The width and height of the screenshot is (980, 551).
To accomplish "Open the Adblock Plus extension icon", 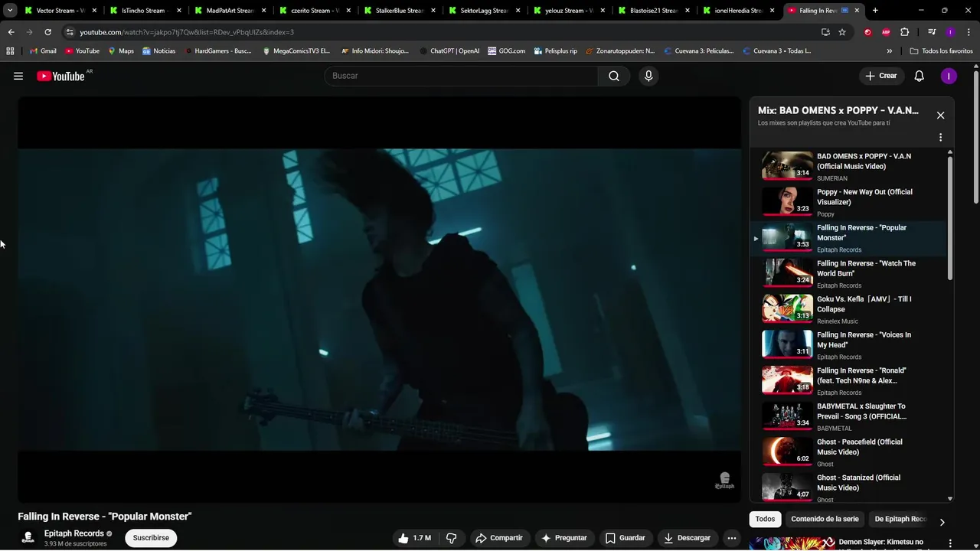I will [886, 32].
